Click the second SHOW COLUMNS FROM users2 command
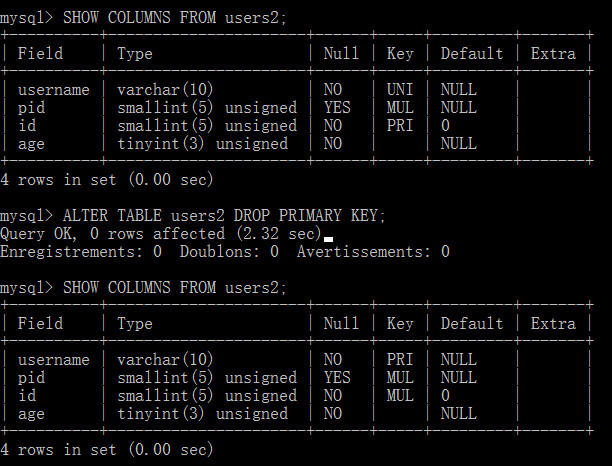This screenshot has height=466, width=612. 174,288
